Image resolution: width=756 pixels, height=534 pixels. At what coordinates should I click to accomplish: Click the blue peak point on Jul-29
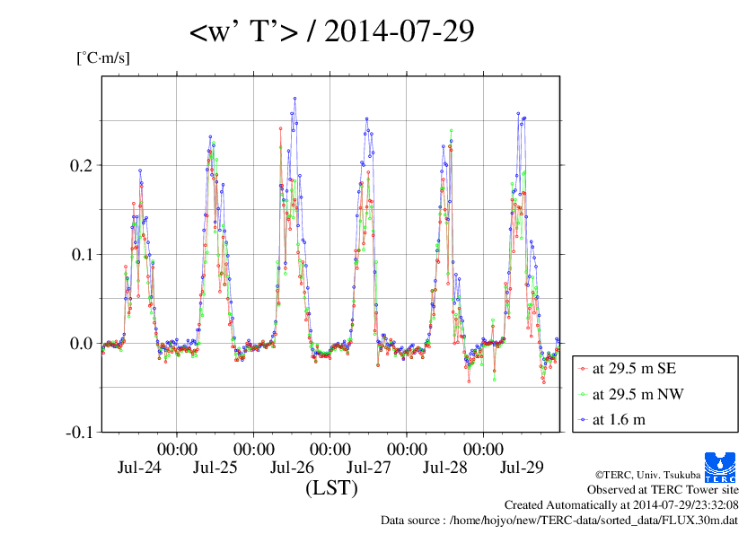pyautogui.click(x=518, y=114)
